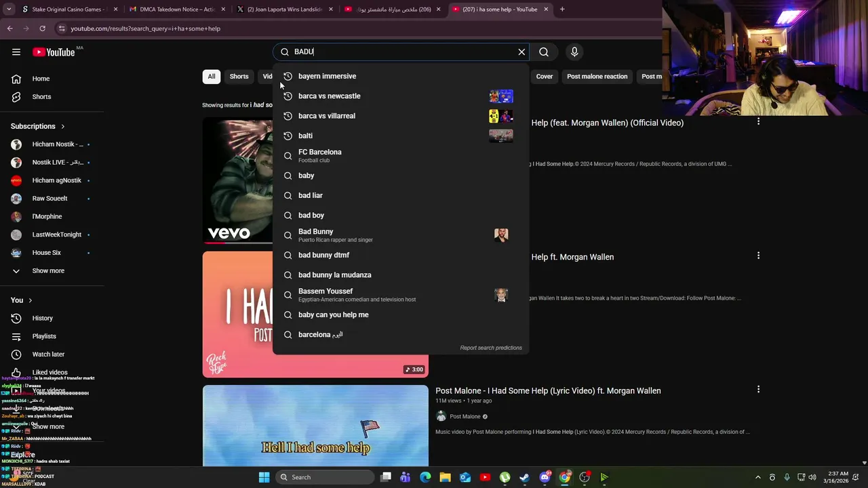Open Home in the sidebar
The height and width of the screenshot is (488, 868).
tap(52, 79)
